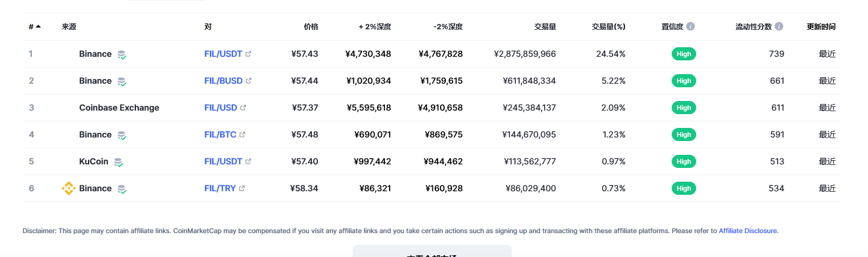Open the Affiliate Disclosure link
868x257 pixels.
point(748,231)
